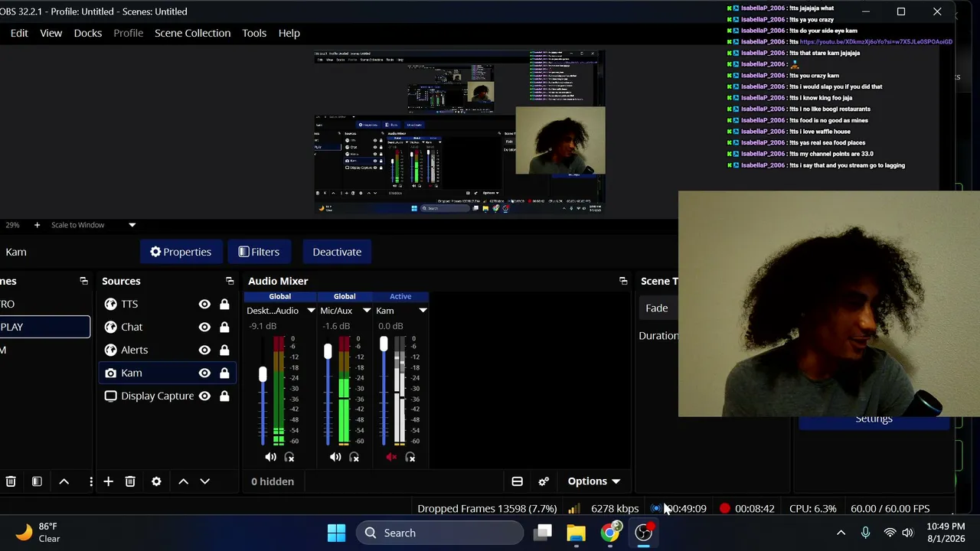Image resolution: width=980 pixels, height=551 pixels.
Task: Zoom in the preview with the plus icon
Action: 37,225
